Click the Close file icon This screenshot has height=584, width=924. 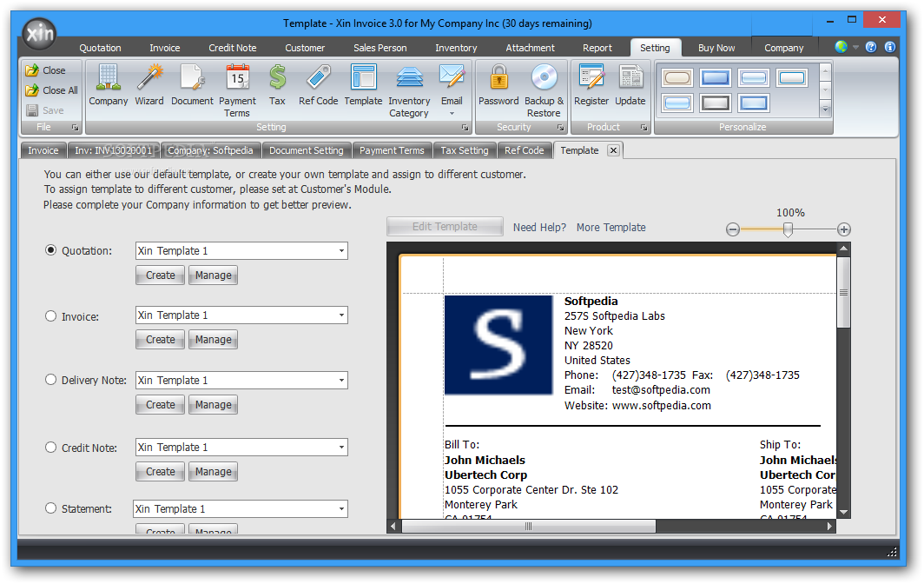[45, 70]
